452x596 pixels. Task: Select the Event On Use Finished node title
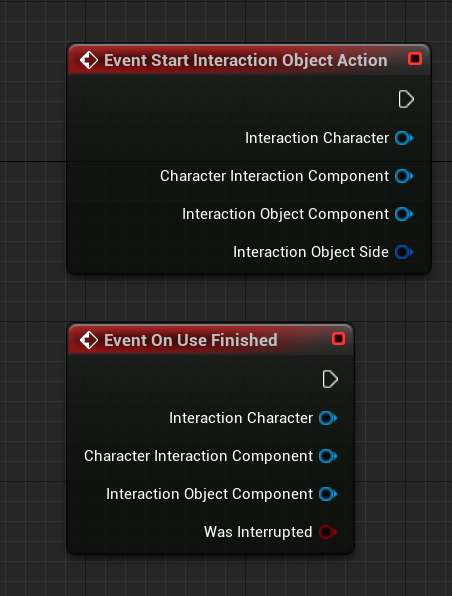(191, 340)
